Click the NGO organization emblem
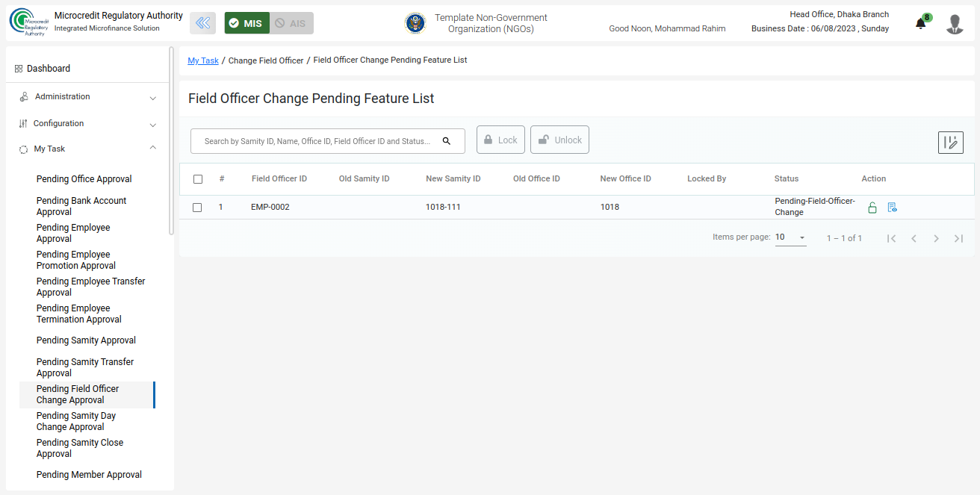 (x=415, y=23)
